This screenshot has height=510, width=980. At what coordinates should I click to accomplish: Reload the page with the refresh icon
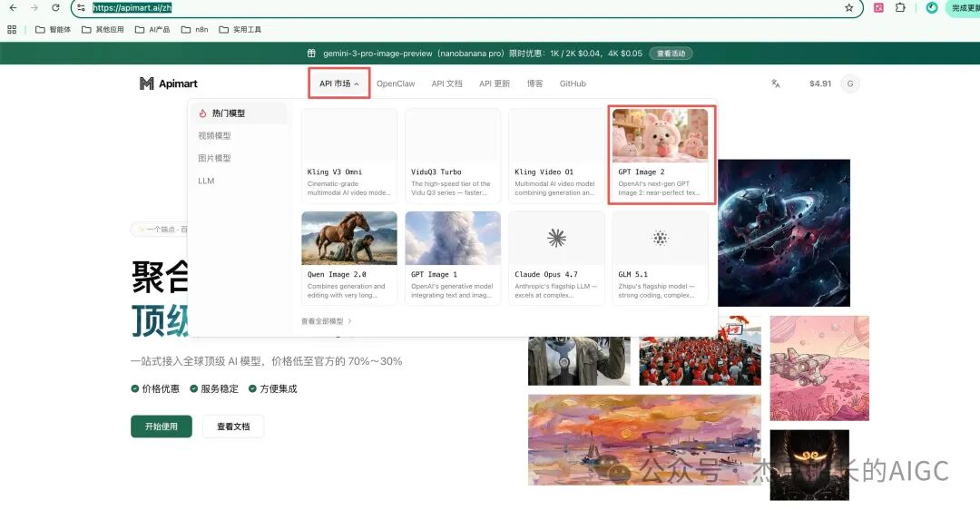pos(55,7)
